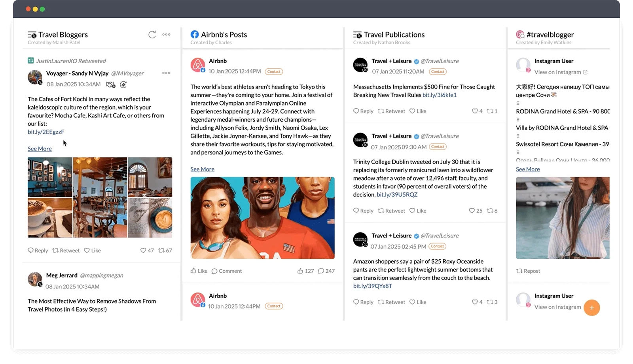Viewport: 633px width, 364px height.
Task: Like the Trinity College tweet
Action: tap(418, 211)
